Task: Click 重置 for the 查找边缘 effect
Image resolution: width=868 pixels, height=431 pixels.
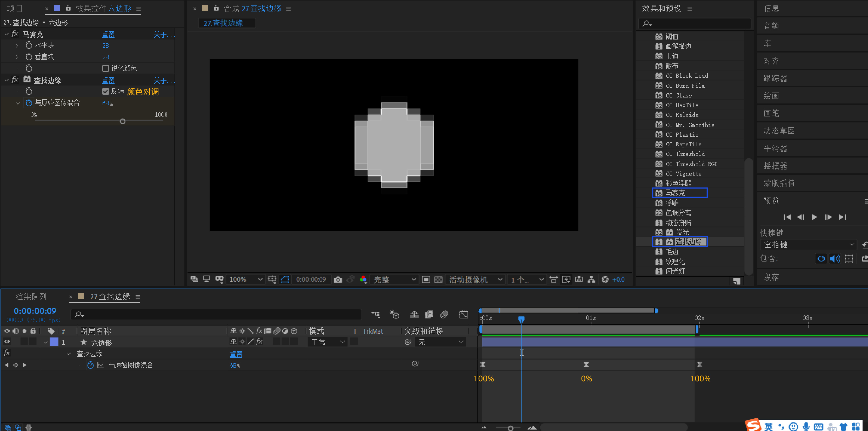Action: [x=108, y=81]
